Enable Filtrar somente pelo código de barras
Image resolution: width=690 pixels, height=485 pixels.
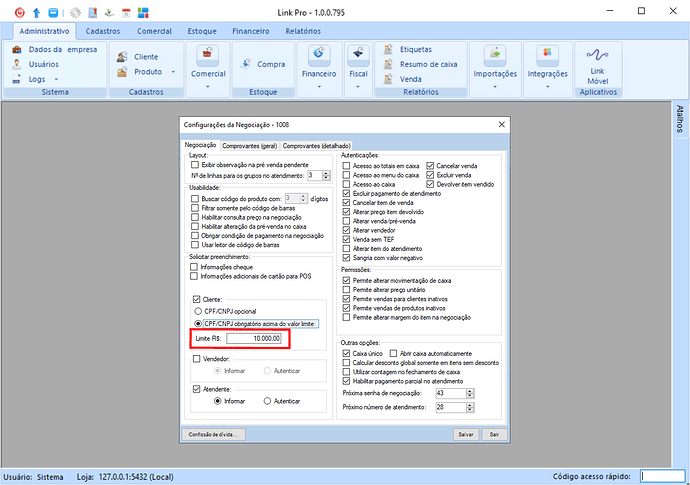pos(196,207)
